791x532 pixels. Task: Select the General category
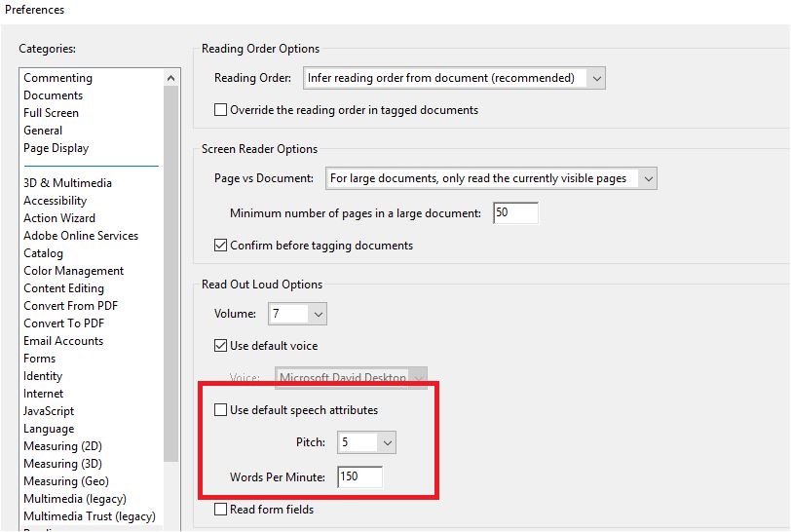coord(43,131)
